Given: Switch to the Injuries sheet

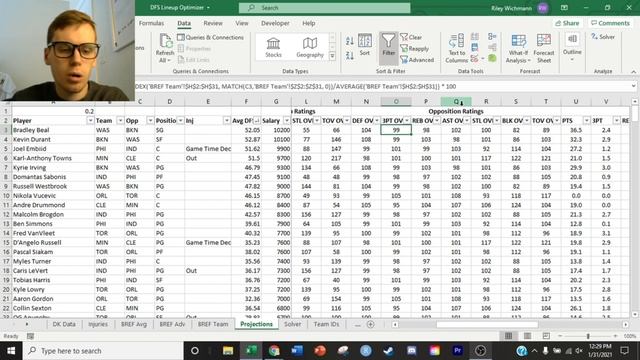Looking at the screenshot, I should click(x=98, y=324).
